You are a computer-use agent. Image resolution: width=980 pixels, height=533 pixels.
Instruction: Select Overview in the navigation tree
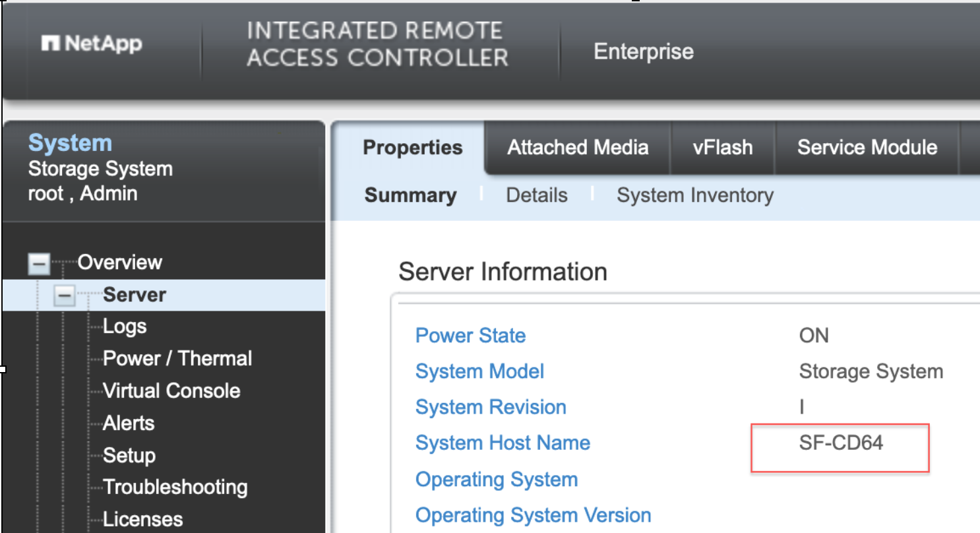point(119,263)
